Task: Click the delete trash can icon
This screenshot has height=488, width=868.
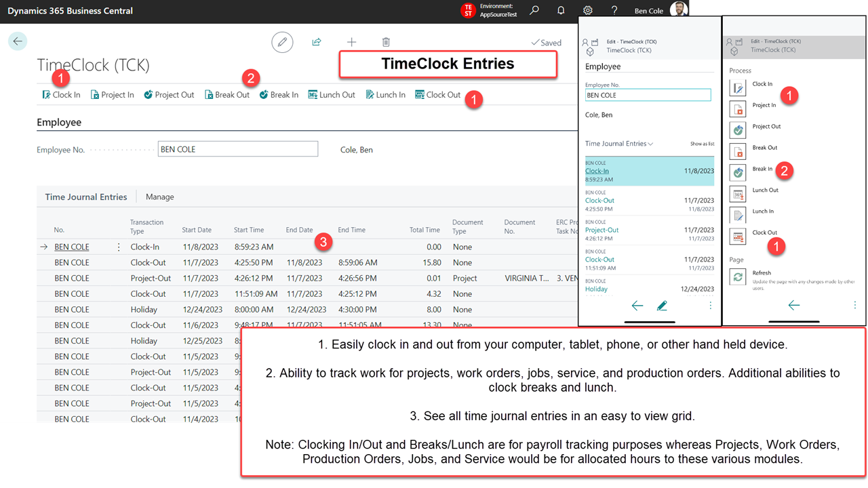Action: [x=386, y=42]
